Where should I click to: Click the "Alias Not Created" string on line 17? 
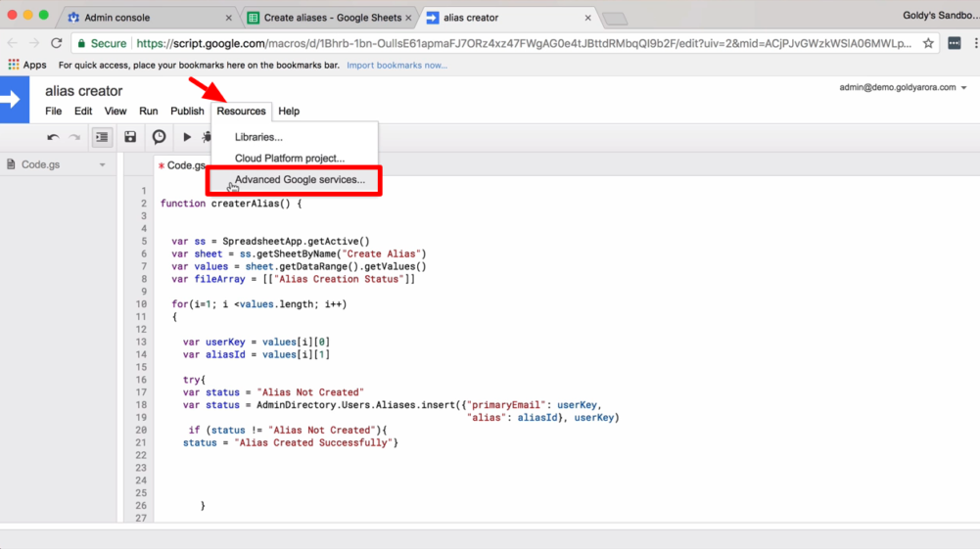pos(310,392)
